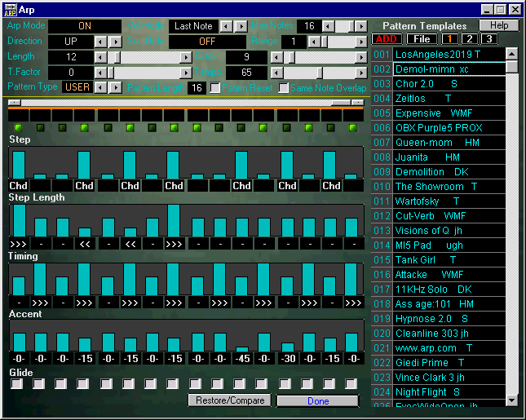Click the first green step LED

(18, 128)
